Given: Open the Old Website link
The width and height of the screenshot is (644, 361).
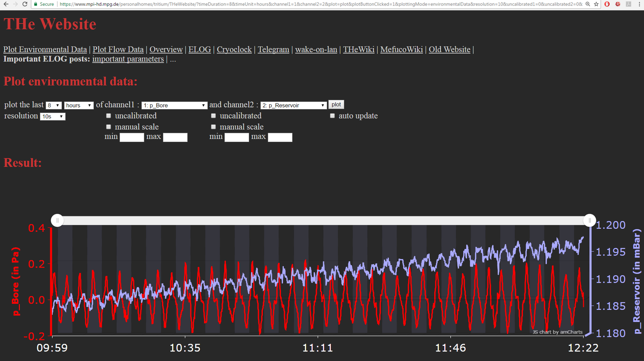Looking at the screenshot, I should 449,49.
